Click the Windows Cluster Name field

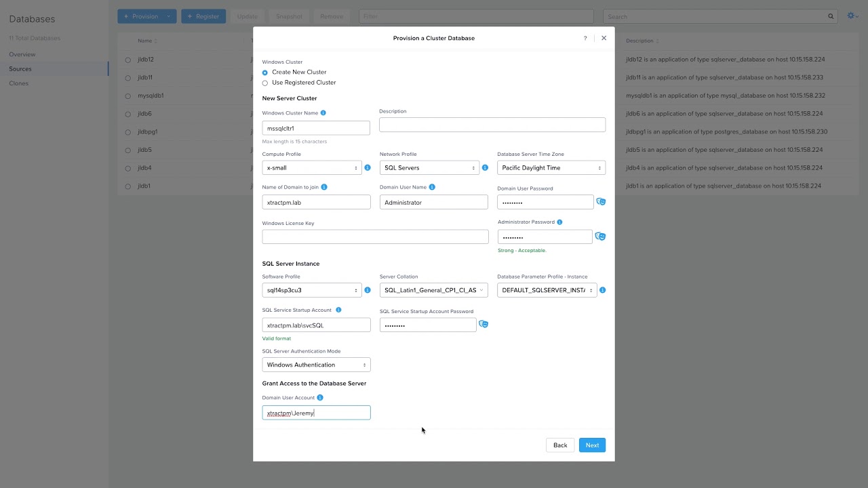click(316, 128)
